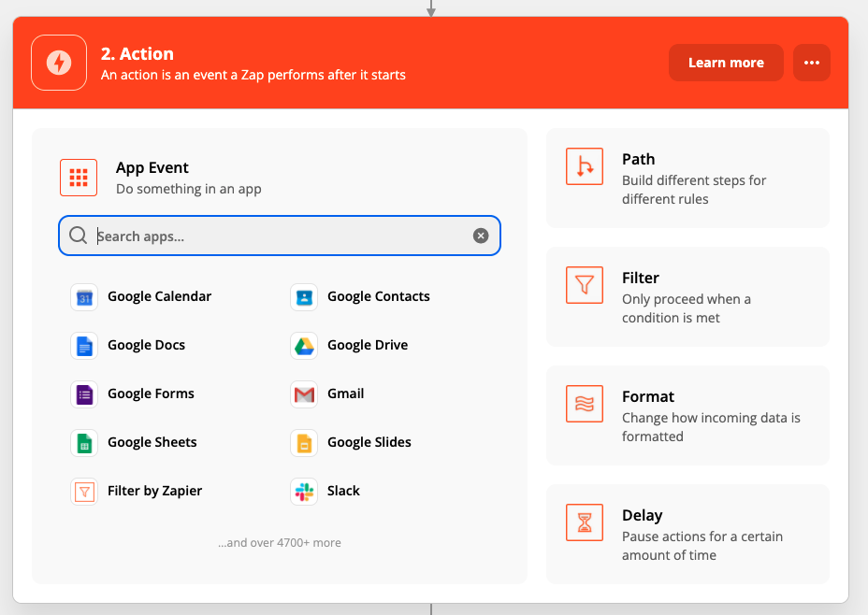Click the and over 4700+ more link
The image size is (868, 615).
pyautogui.click(x=279, y=542)
